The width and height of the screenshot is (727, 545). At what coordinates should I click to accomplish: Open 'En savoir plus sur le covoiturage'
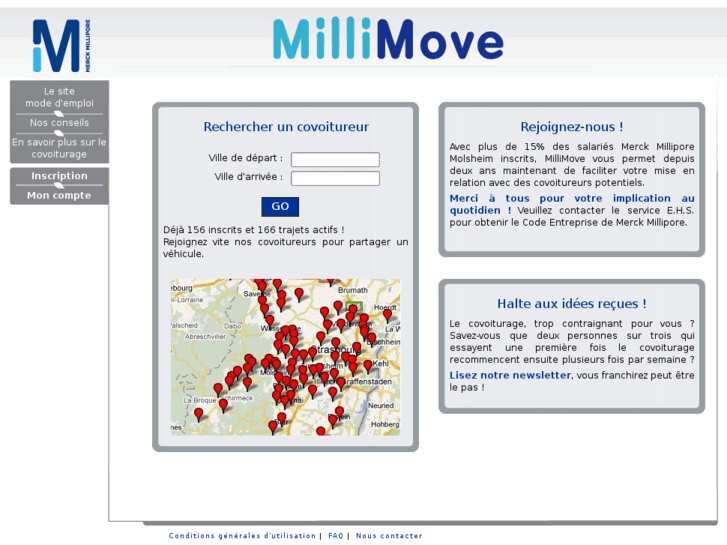pos(59,148)
